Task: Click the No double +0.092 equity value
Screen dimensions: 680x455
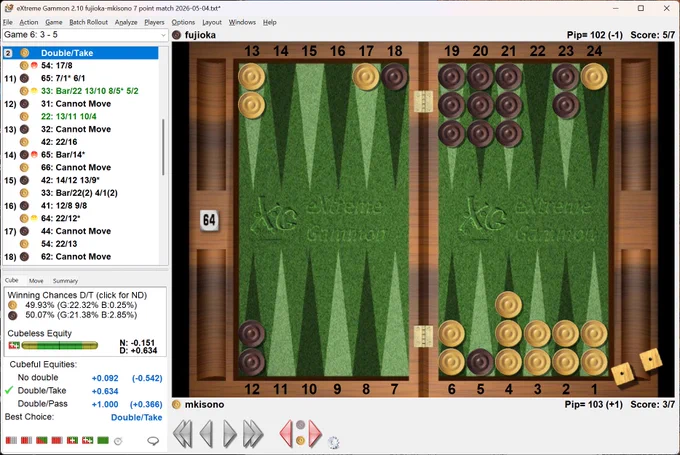Action: (105, 378)
